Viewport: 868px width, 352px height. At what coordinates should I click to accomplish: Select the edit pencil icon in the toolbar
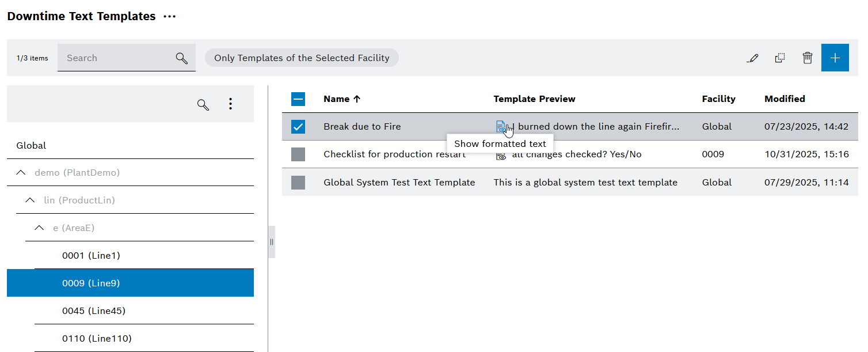tap(753, 58)
